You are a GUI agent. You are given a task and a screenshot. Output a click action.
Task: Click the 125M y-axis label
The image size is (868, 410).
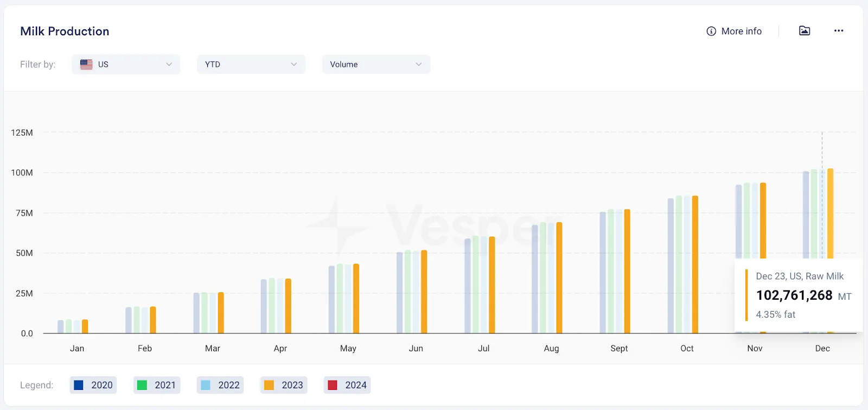[x=22, y=133]
